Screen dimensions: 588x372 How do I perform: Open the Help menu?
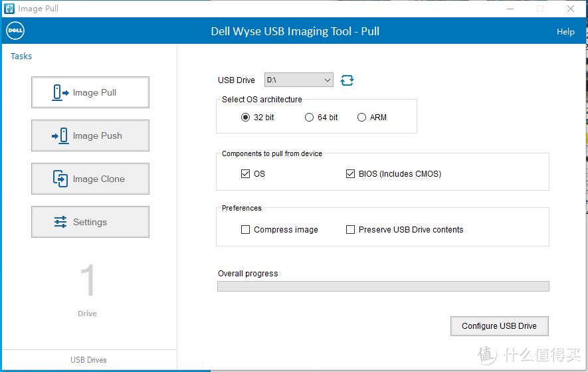[565, 32]
